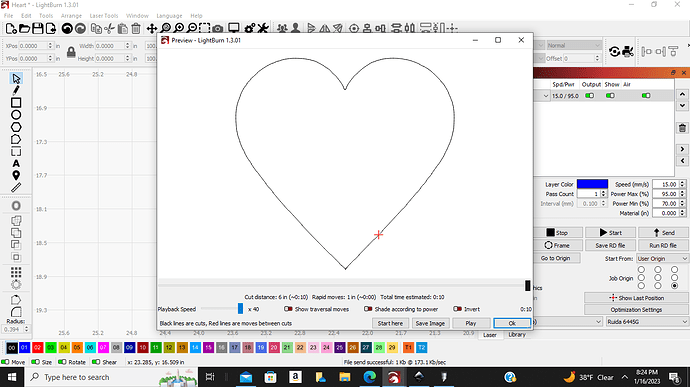This screenshot has height=387, width=690.
Task: Open the Start From dropdown
Action: 662,258
